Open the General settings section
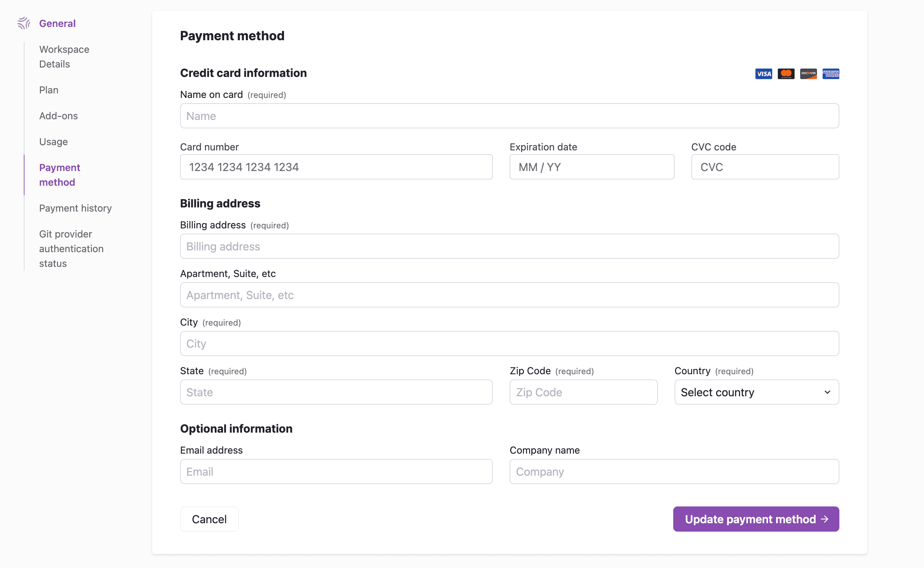Viewport: 924px width, 568px height. point(57,23)
